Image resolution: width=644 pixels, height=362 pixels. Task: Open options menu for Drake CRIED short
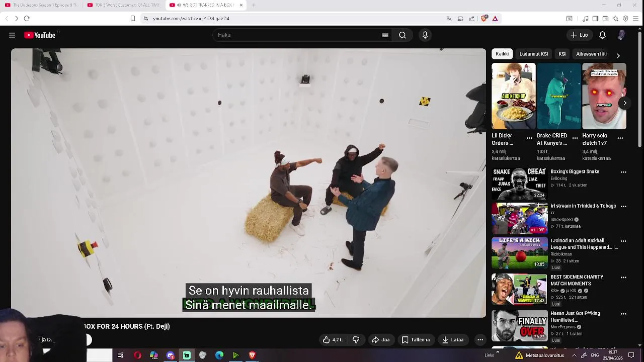[575, 138]
